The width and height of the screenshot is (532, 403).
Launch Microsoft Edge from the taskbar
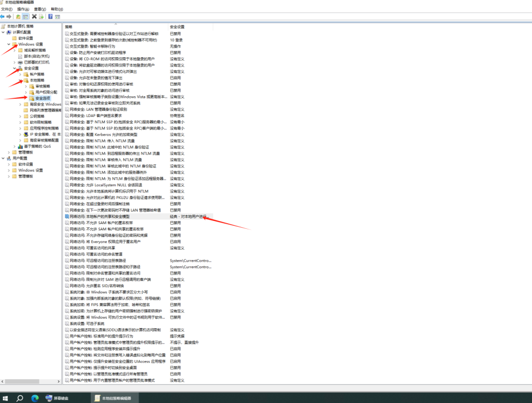point(35,398)
